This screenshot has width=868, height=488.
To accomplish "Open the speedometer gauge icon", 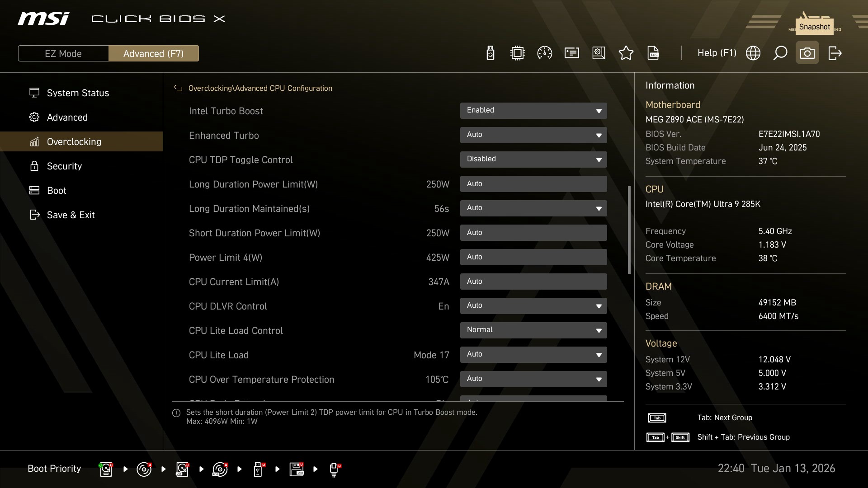I will pyautogui.click(x=544, y=53).
